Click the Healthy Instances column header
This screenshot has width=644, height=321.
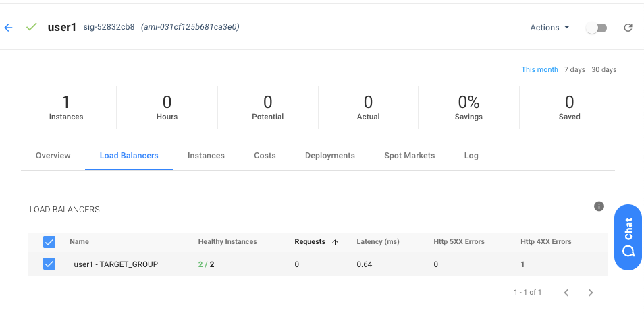(227, 242)
